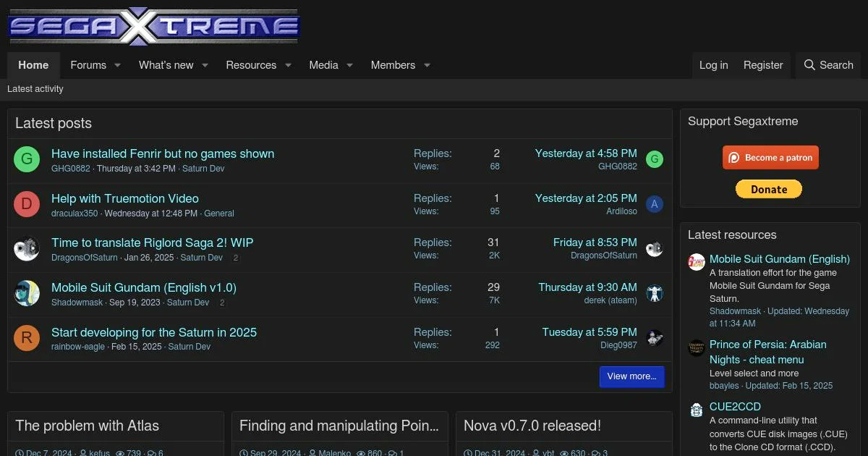Image resolution: width=868 pixels, height=456 pixels.
Task: Click the Log in link
Action: coord(713,65)
